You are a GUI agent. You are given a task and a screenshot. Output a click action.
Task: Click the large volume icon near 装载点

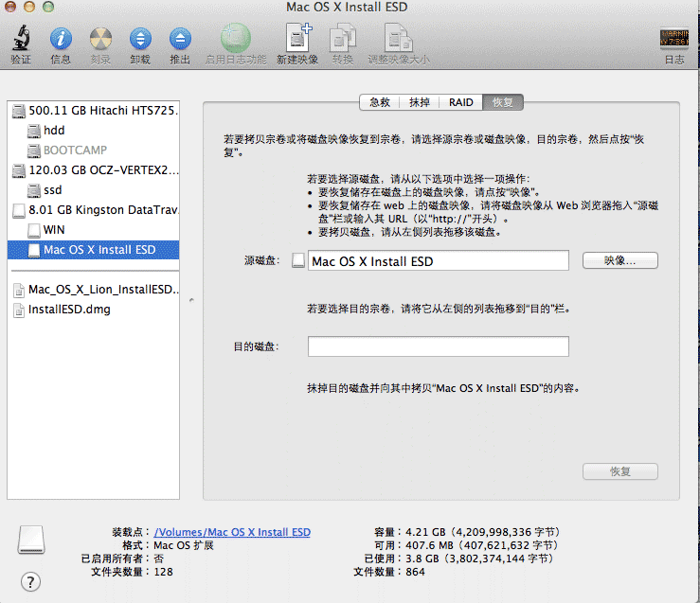[31, 540]
